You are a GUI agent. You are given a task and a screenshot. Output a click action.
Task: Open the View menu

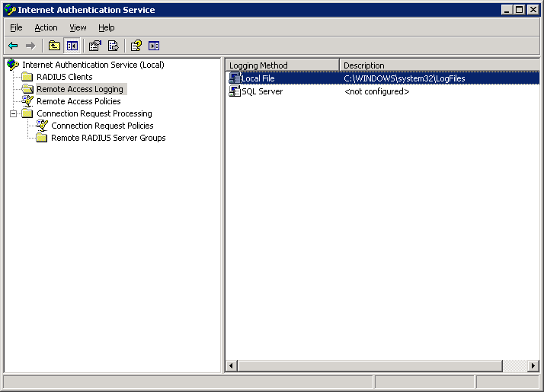pos(78,27)
